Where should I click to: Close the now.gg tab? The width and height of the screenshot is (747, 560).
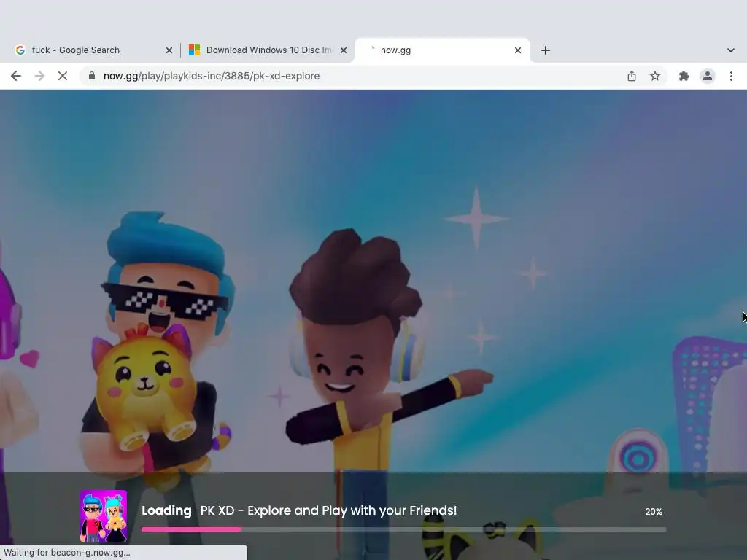pos(518,50)
